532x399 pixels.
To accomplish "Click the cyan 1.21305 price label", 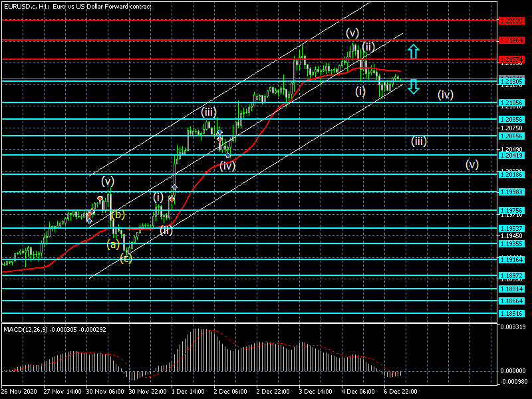I will (511, 81).
